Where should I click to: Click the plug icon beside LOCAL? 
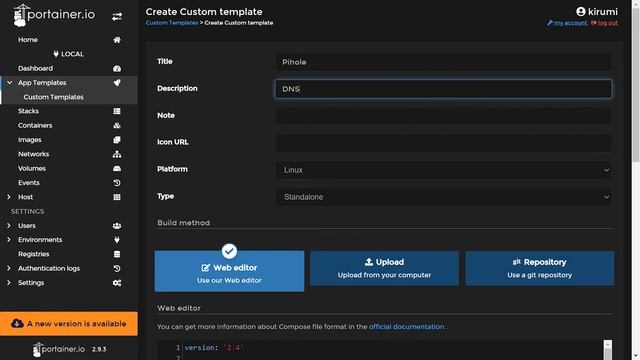pyautogui.click(x=56, y=54)
